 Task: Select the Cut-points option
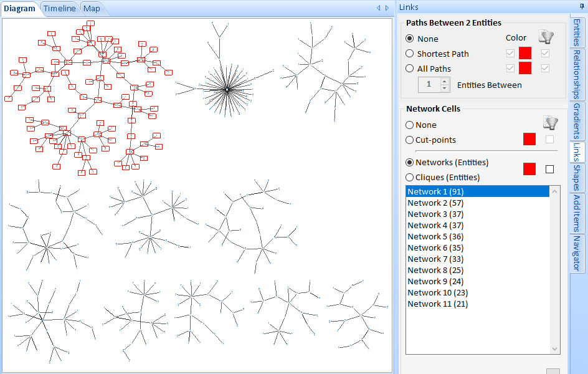pos(410,140)
